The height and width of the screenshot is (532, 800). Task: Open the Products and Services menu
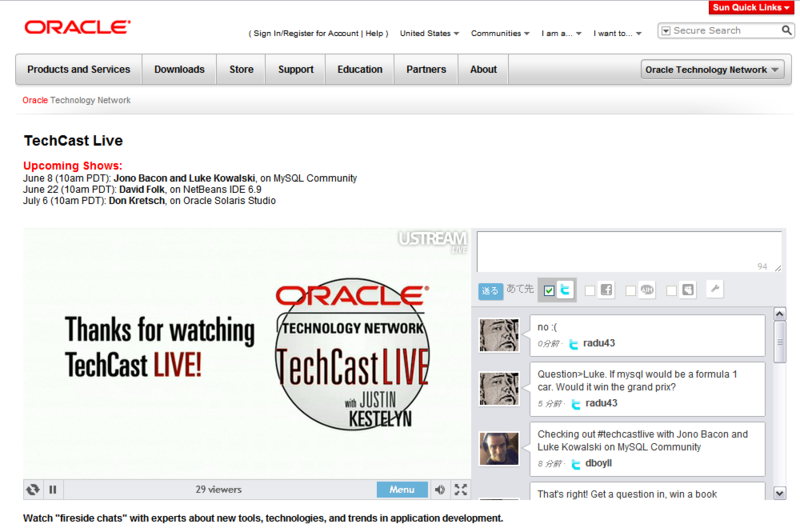79,69
